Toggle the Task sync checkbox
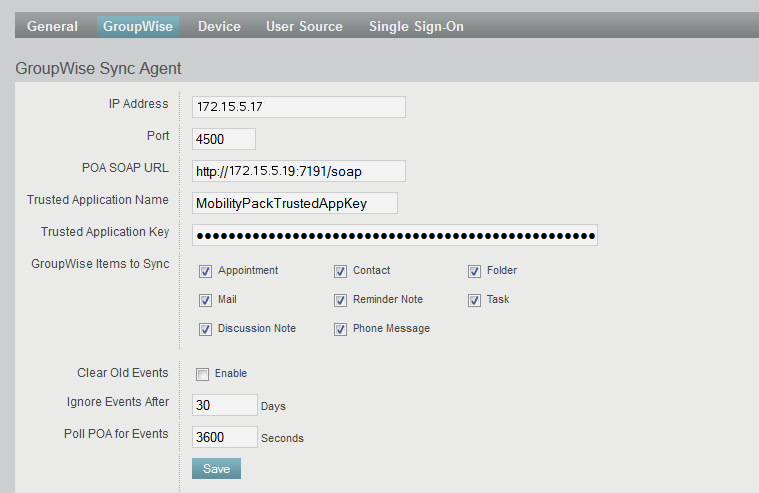Screen dimensions: 759x493 click(474, 300)
